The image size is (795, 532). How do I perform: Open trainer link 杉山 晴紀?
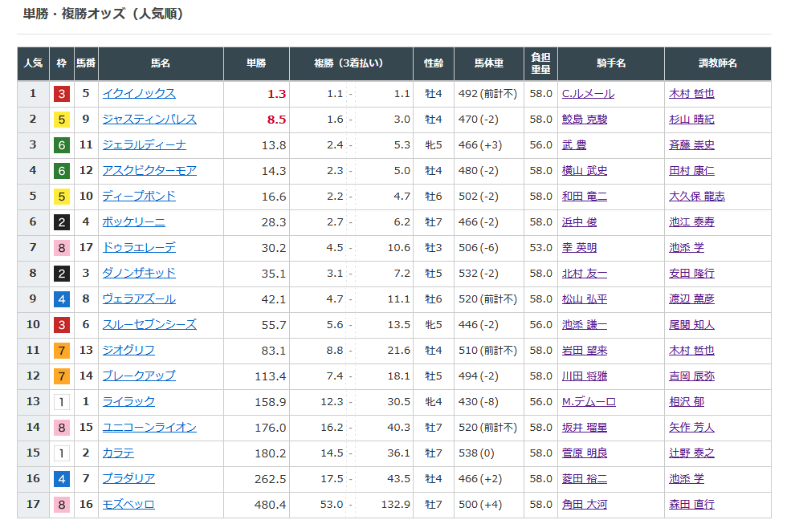coord(691,119)
